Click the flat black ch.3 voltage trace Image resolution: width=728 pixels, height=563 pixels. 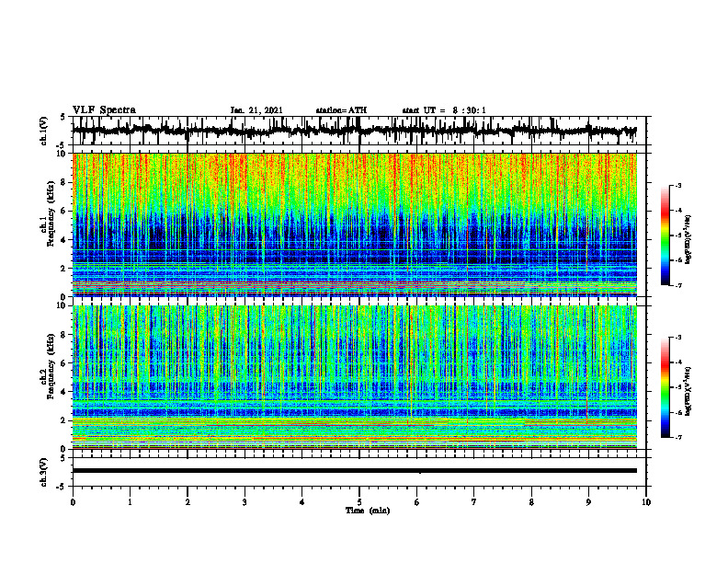tap(355, 471)
